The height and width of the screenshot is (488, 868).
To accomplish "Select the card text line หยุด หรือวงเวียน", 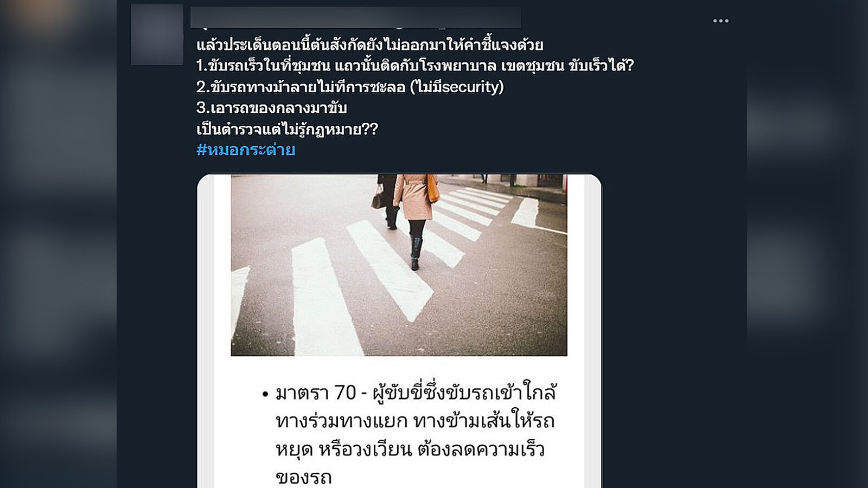I will click(410, 450).
